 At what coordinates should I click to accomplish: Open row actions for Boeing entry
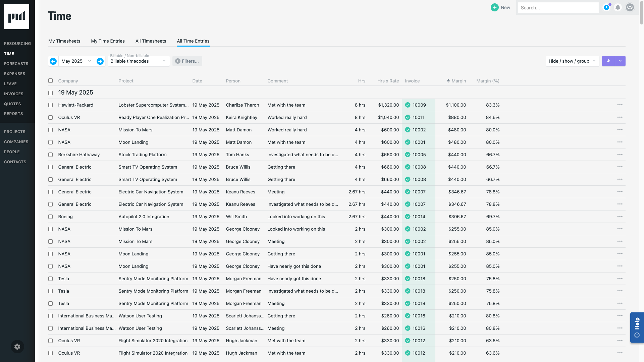(x=620, y=217)
